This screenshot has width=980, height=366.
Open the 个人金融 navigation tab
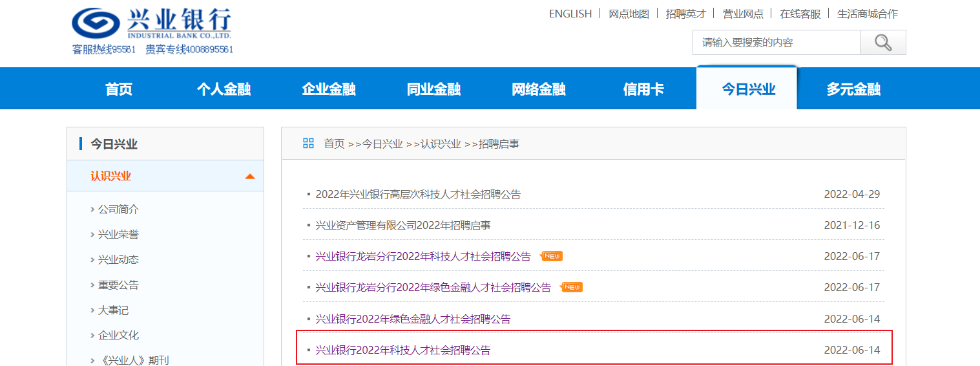[x=224, y=89]
